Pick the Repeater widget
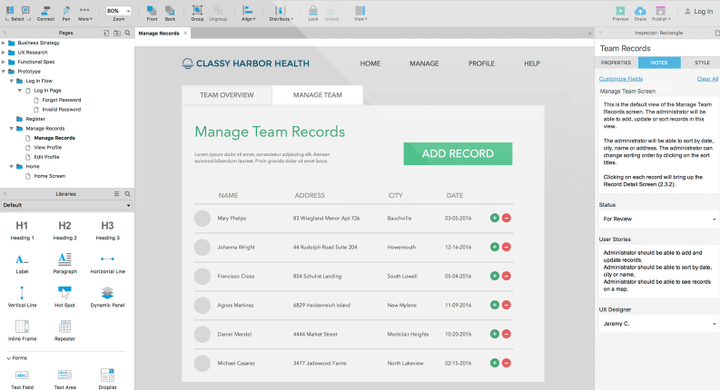The image size is (720, 390). click(65, 331)
